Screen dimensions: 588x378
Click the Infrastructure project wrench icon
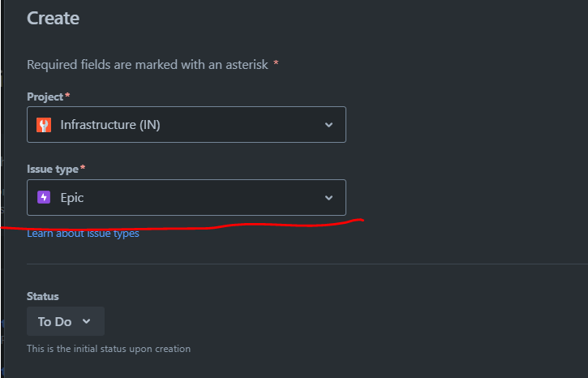44,125
